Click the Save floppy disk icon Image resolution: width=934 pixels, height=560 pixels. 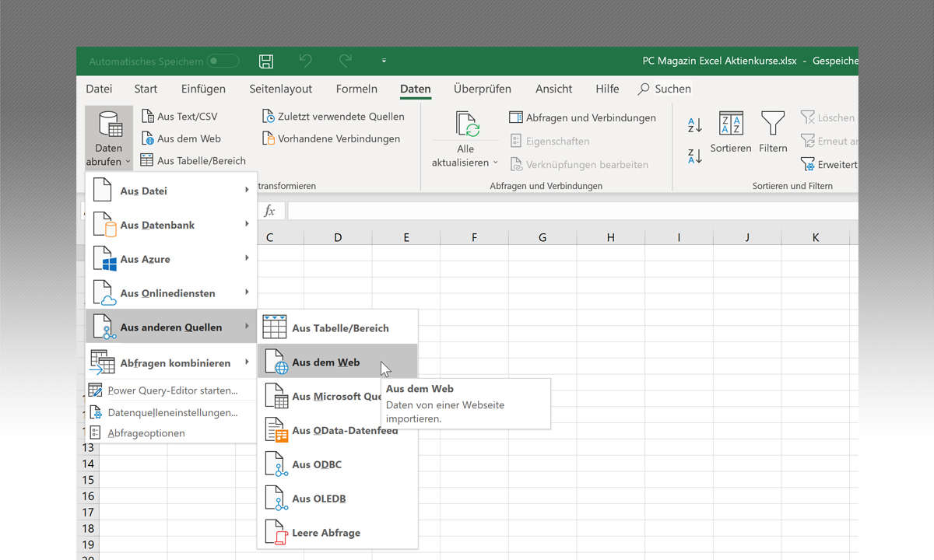266,61
